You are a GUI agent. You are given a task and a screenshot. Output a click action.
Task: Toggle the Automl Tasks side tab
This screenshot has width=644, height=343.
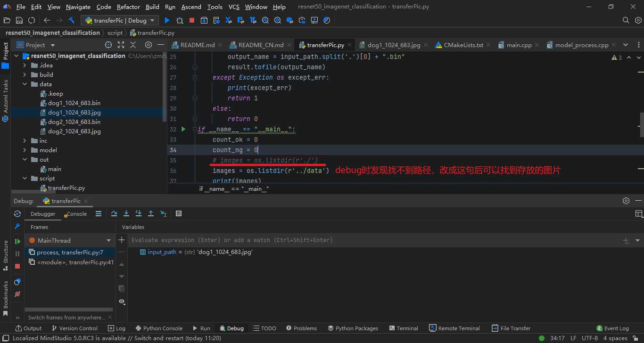[x=6, y=100]
